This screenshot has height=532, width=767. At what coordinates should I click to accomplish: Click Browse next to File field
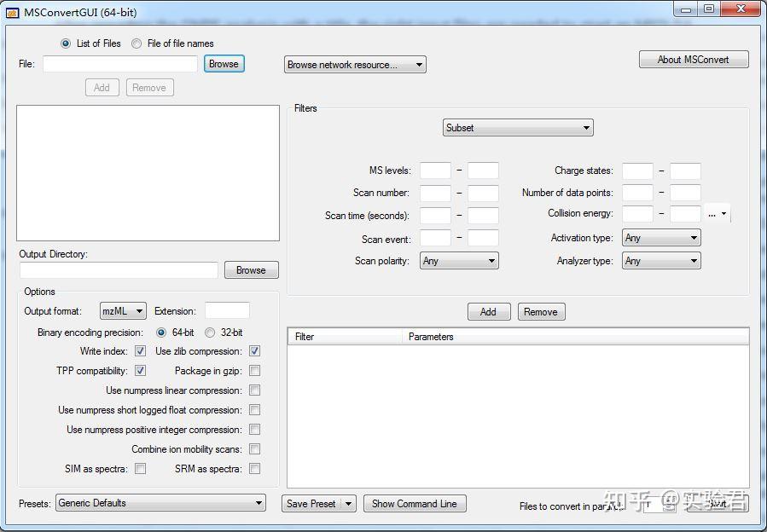point(224,64)
